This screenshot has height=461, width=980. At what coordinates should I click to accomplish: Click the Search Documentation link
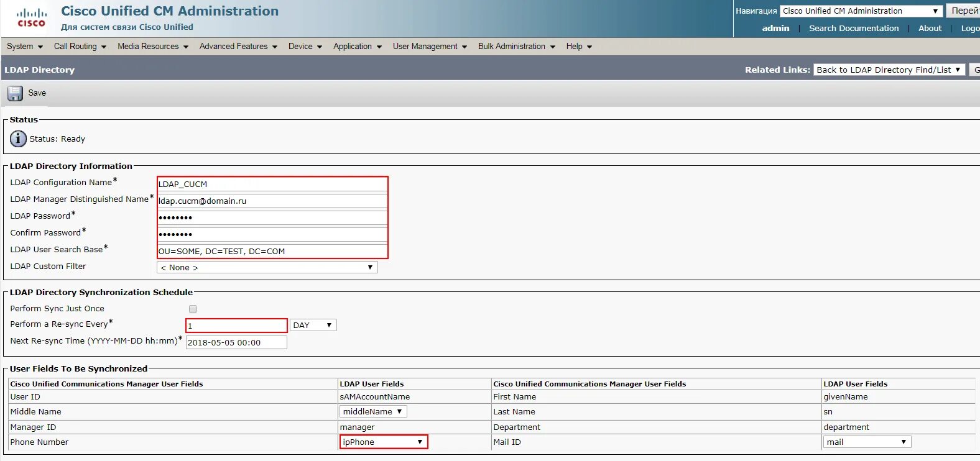tap(854, 28)
